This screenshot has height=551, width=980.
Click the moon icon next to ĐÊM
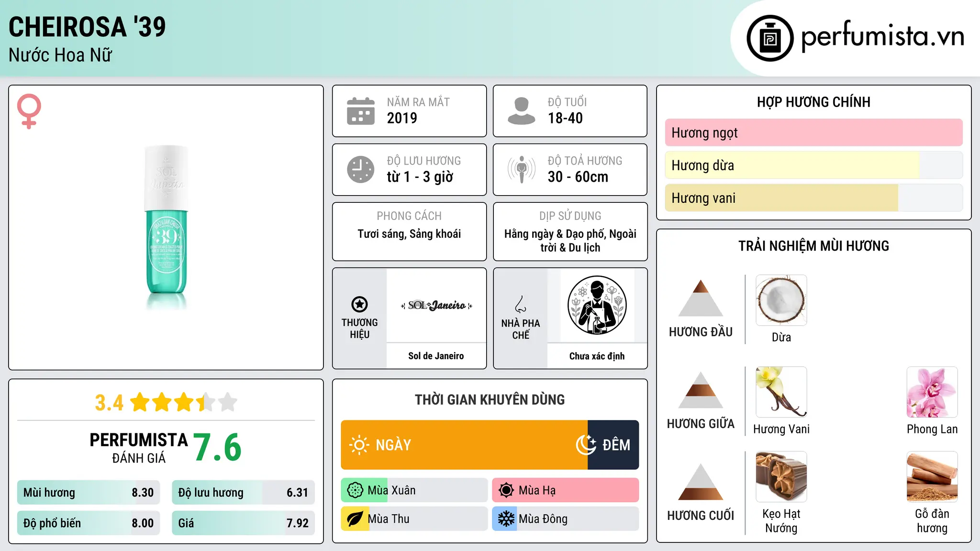coord(586,445)
